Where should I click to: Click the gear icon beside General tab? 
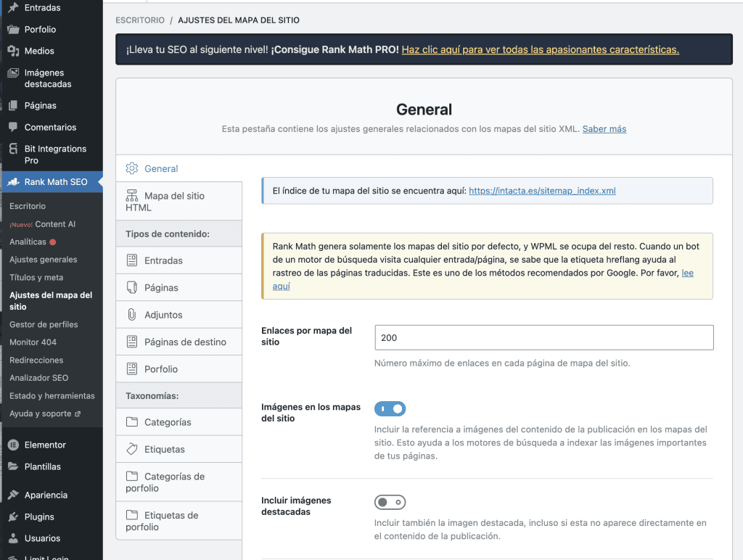131,168
